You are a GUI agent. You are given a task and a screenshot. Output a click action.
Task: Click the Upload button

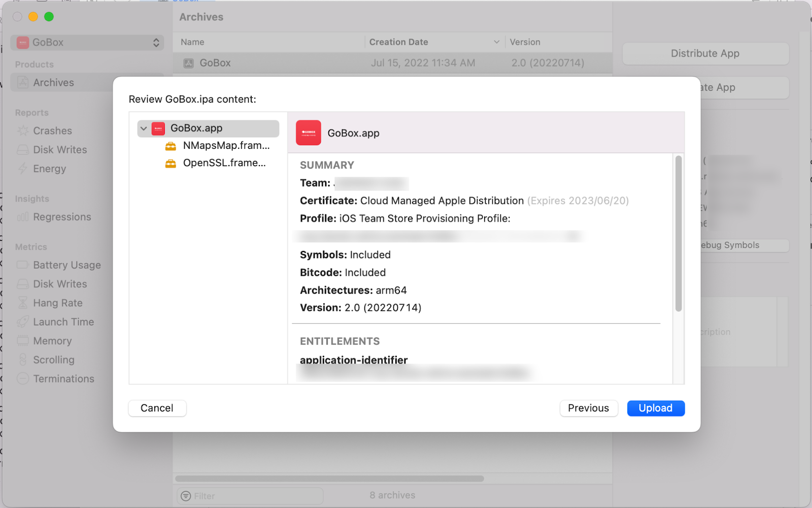pos(656,408)
